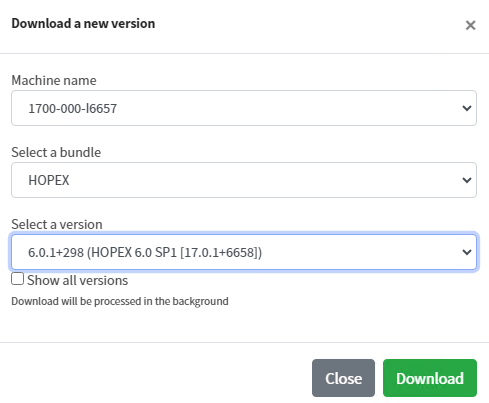489x403 pixels.
Task: Click the 'Select a version' field label
Action: click(x=57, y=224)
